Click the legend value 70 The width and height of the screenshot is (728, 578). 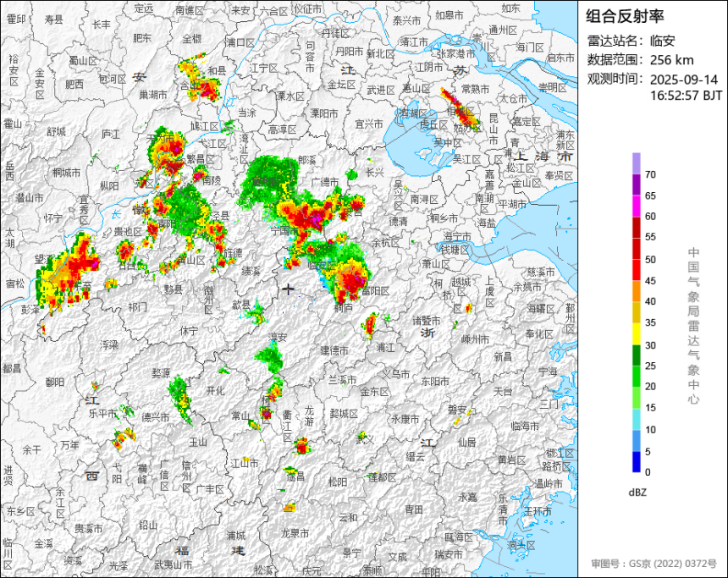click(650, 174)
